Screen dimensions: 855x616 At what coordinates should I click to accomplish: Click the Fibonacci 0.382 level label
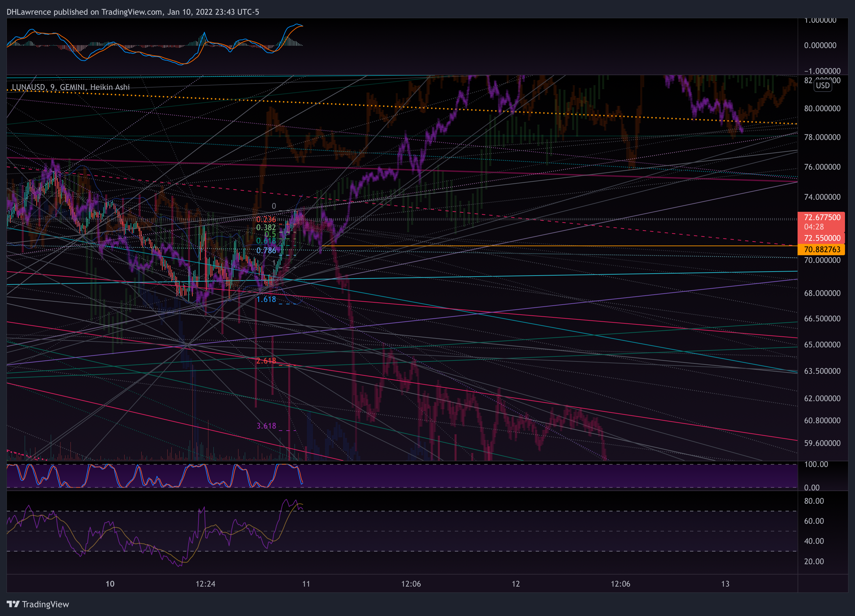[266, 227]
